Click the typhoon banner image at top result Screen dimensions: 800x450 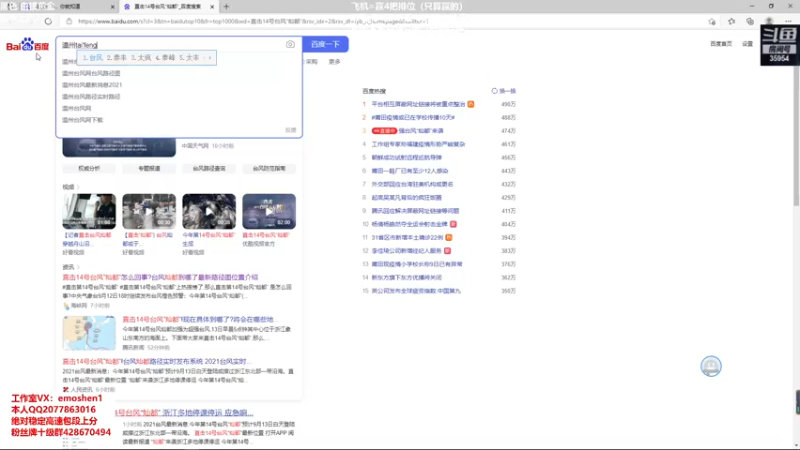(119, 147)
